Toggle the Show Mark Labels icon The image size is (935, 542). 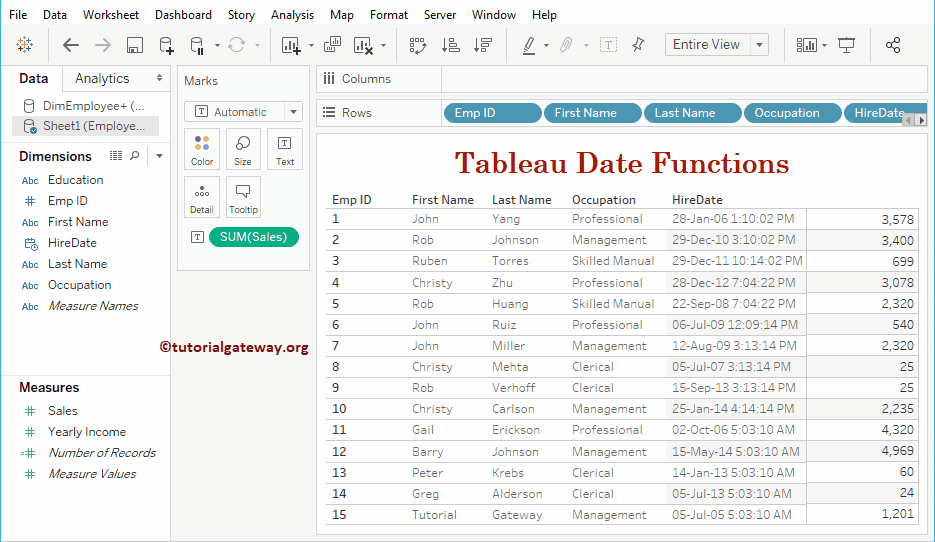pyautogui.click(x=608, y=45)
